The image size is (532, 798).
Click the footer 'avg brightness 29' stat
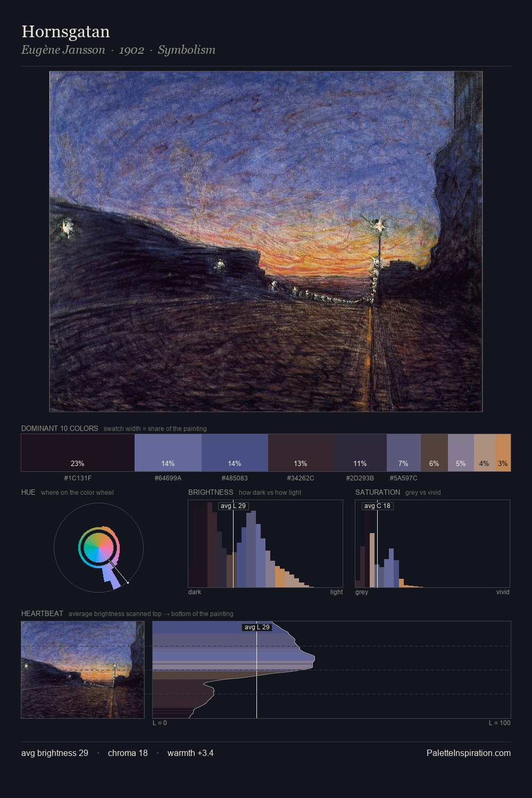coord(55,753)
